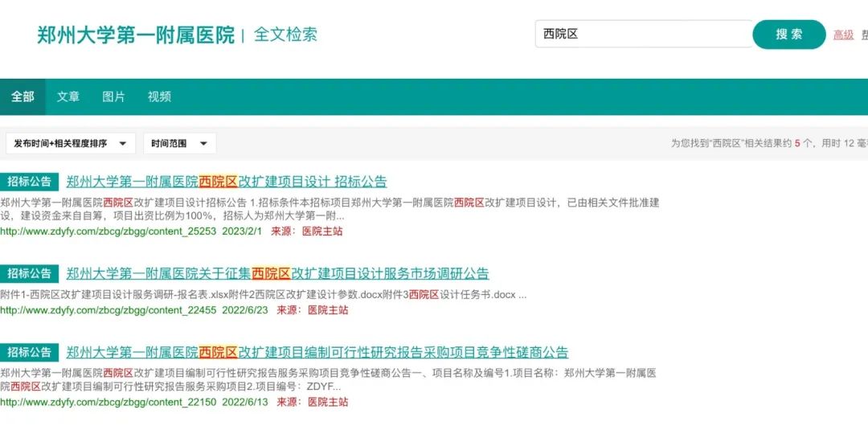Open the 征集西院区改扩建项目设计服务市场调研公告 result

click(x=277, y=273)
